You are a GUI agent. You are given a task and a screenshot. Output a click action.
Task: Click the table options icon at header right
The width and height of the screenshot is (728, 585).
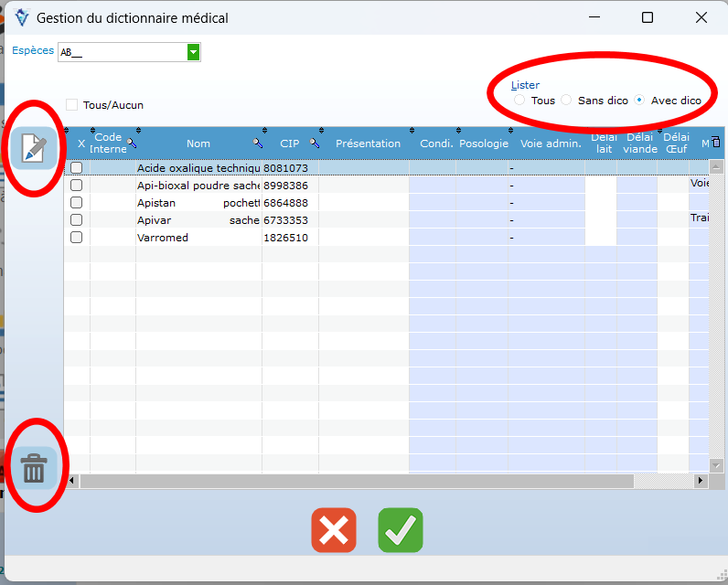tap(716, 143)
